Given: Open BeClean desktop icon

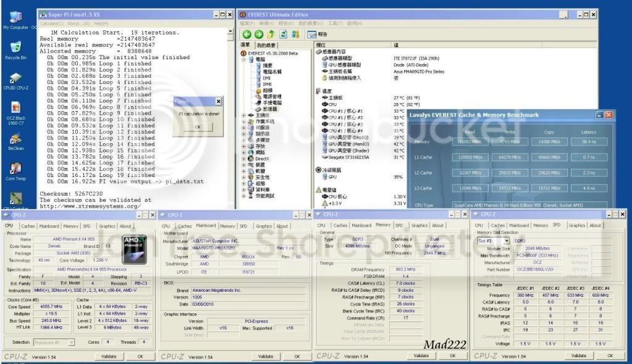Looking at the screenshot, I should 15,142.
